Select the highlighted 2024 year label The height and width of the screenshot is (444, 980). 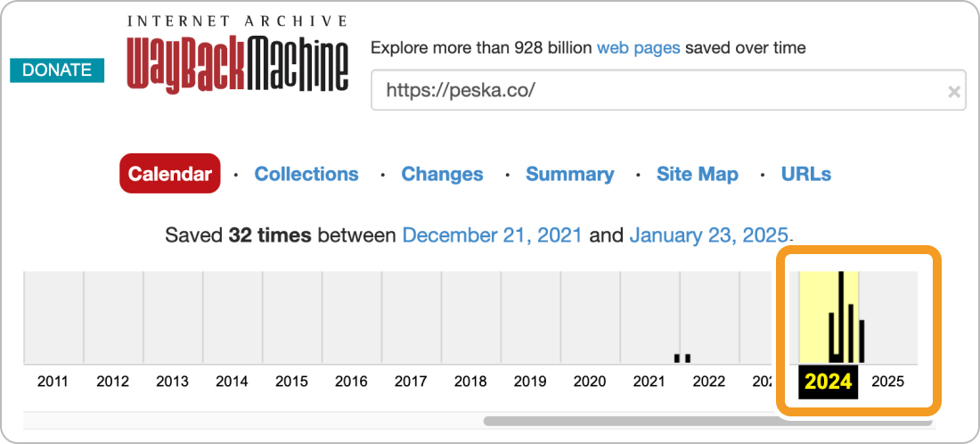pos(828,382)
